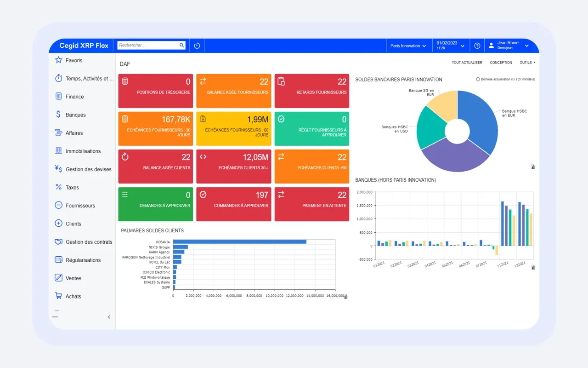Open Achats shopping cart icon
The image size is (588, 368).
tap(58, 296)
